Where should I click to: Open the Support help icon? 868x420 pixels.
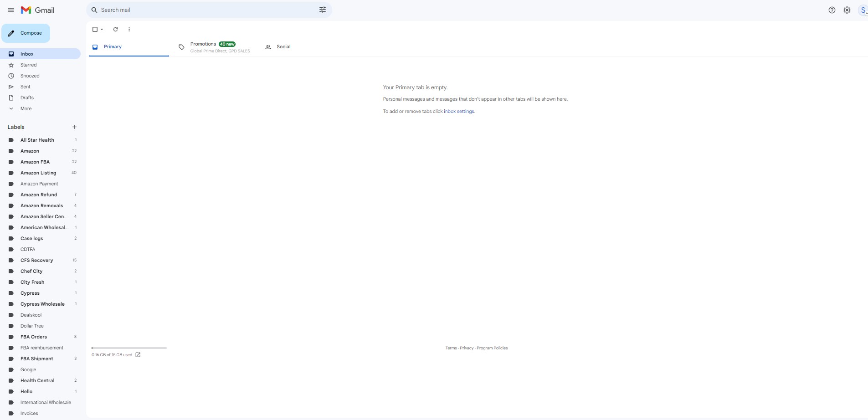click(x=832, y=10)
